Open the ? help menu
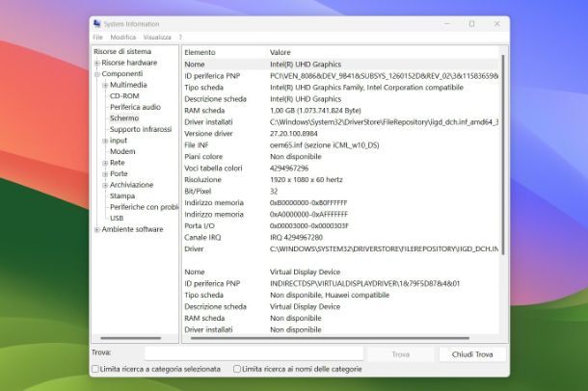The height and width of the screenshot is (391, 588). pos(180,37)
